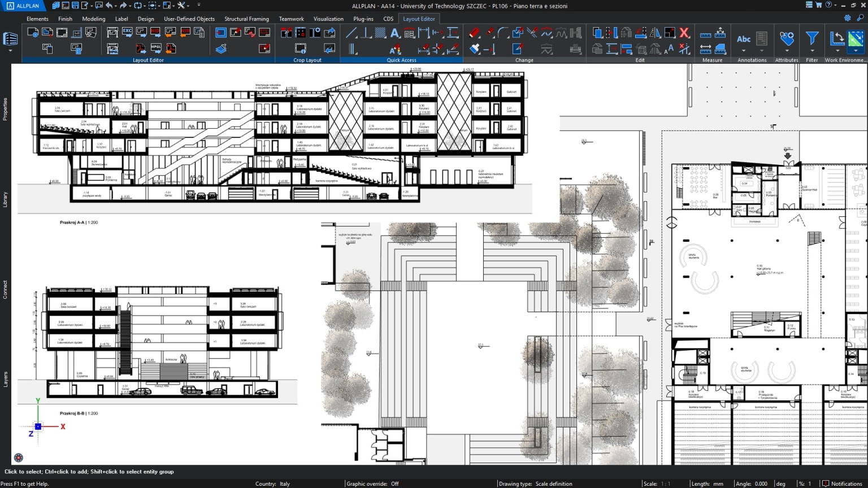Open the Undo history dropdown arrow

[115, 6]
